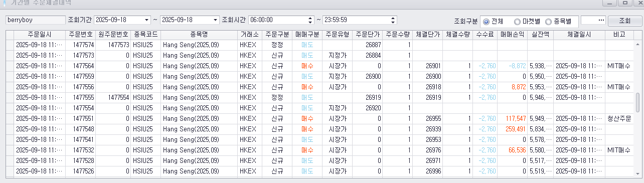This screenshot has width=644, height=183.
Task: Click the fill price 26901 cell
Action: click(428, 66)
